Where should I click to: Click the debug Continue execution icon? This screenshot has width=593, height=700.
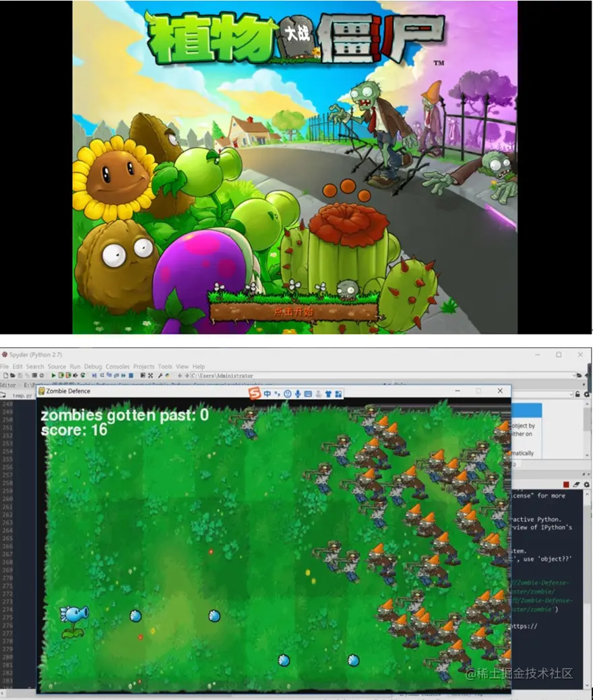pos(123,376)
